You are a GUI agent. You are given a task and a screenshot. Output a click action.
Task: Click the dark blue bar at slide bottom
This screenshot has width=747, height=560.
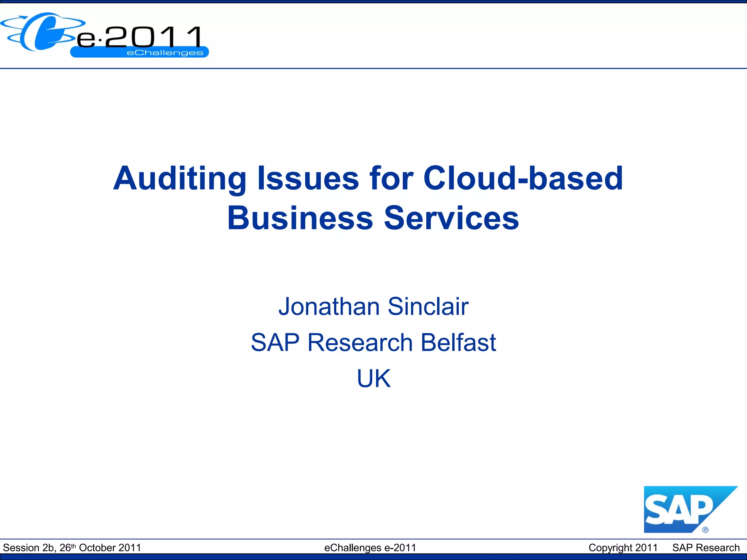pyautogui.click(x=373, y=557)
